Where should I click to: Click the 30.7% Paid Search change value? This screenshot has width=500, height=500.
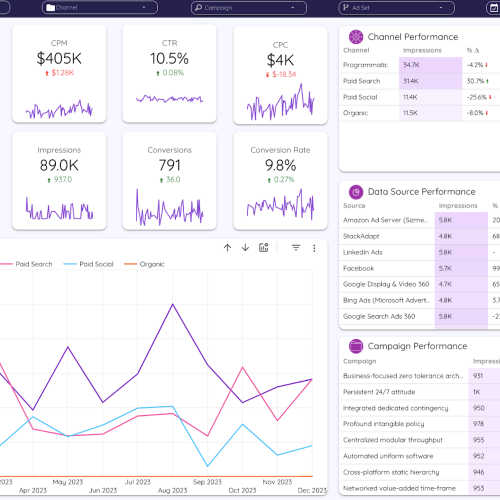pyautogui.click(x=477, y=81)
